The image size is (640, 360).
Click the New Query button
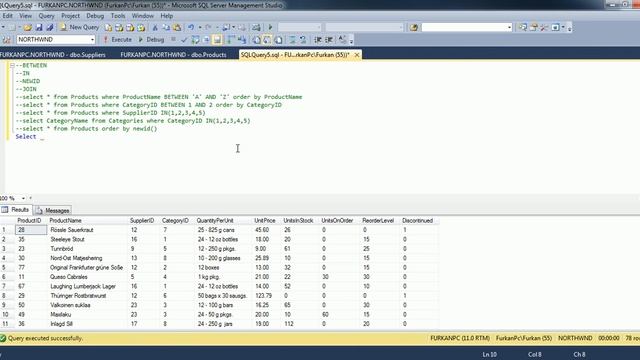tap(80, 27)
